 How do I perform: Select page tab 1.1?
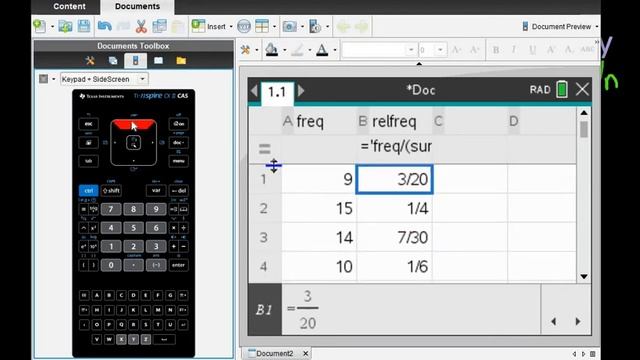[277, 92]
